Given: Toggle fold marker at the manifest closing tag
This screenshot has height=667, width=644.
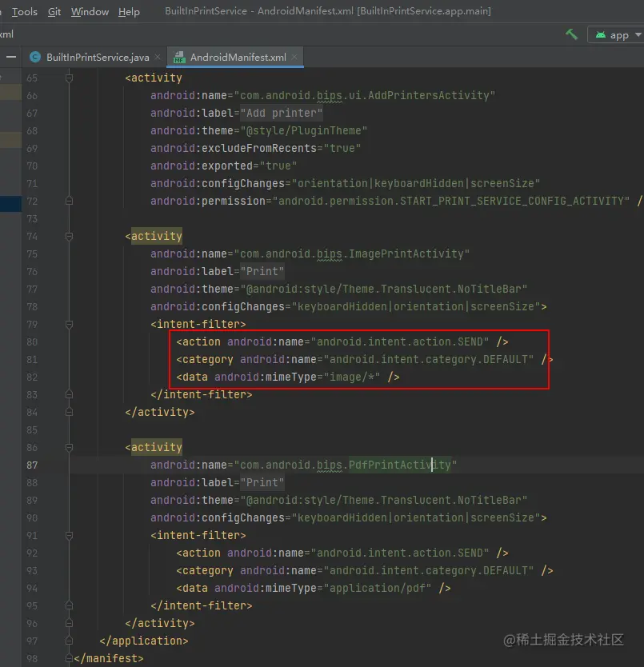Looking at the screenshot, I should [69, 658].
